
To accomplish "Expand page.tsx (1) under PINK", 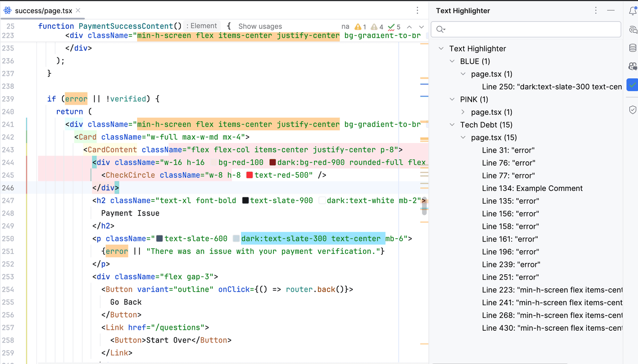I will pyautogui.click(x=463, y=112).
